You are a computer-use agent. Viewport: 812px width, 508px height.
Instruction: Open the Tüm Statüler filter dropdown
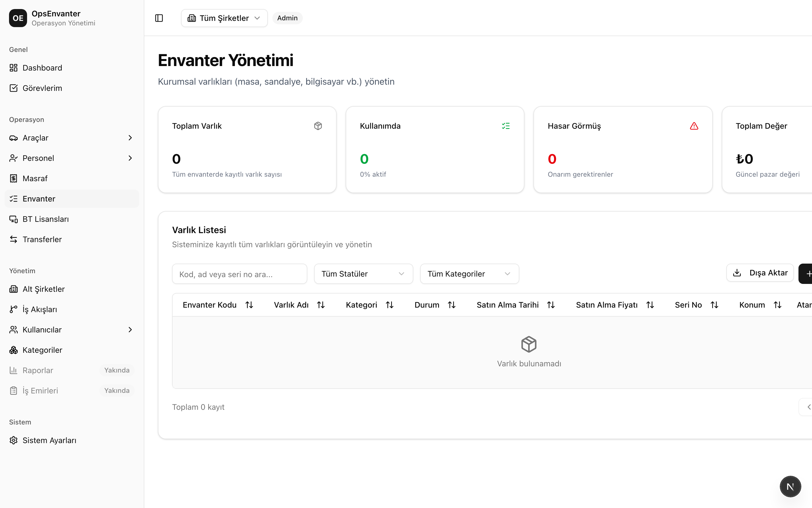[x=363, y=274]
